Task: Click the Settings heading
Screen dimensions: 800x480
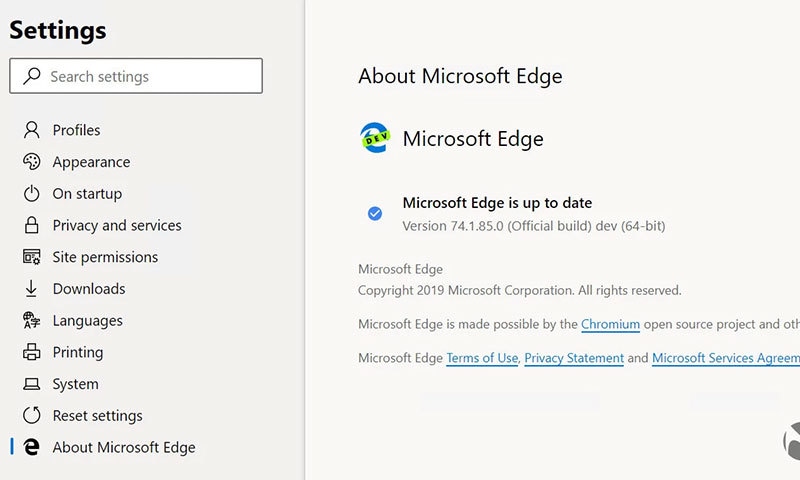Action: [58, 30]
